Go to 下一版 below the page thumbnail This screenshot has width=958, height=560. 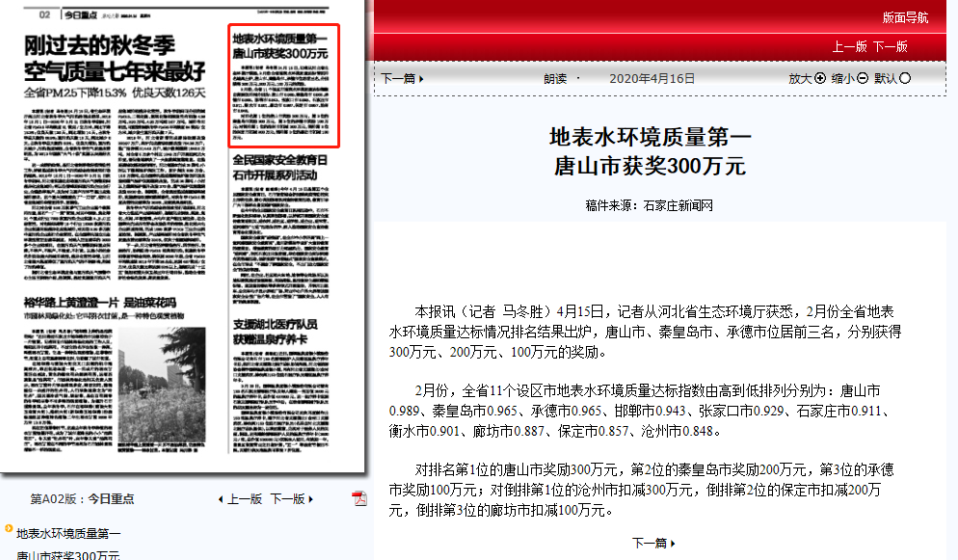click(x=291, y=499)
